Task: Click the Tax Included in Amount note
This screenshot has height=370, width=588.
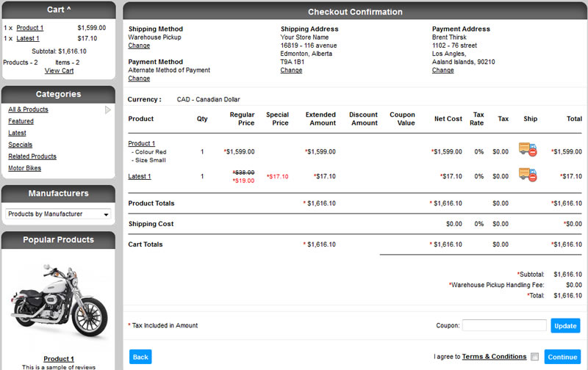Action: 165,325
